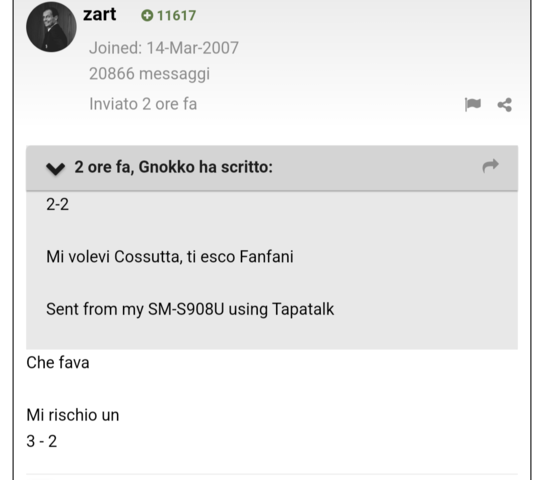Image resolution: width=544 pixels, height=480 pixels.
Task: Click the quoted '2-2' prediction line
Action: [x=58, y=205]
